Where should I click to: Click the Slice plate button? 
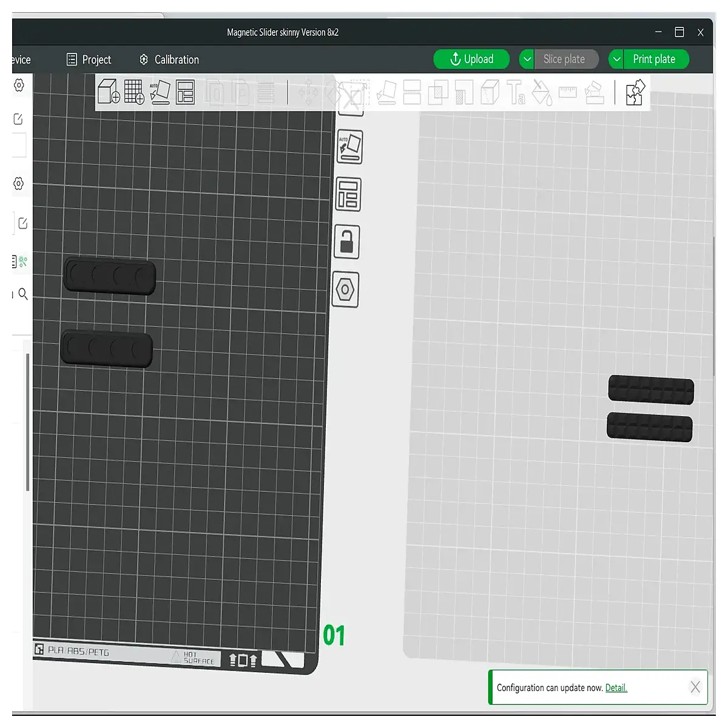click(566, 59)
